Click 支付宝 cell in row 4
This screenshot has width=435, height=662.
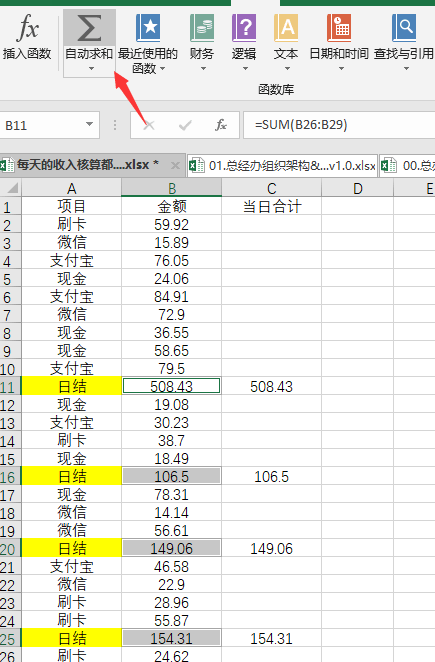pos(71,260)
